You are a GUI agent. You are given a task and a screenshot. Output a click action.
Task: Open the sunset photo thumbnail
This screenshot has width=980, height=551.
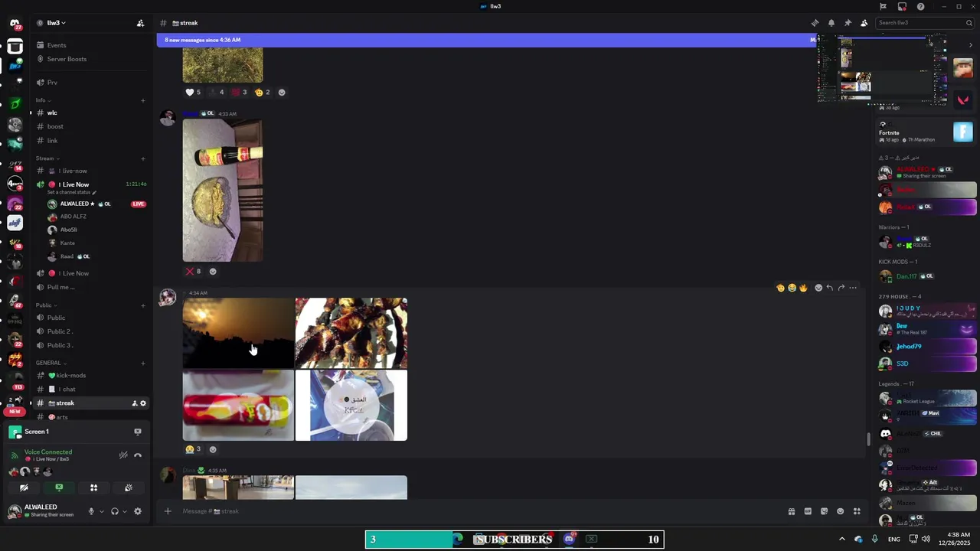pos(238,333)
